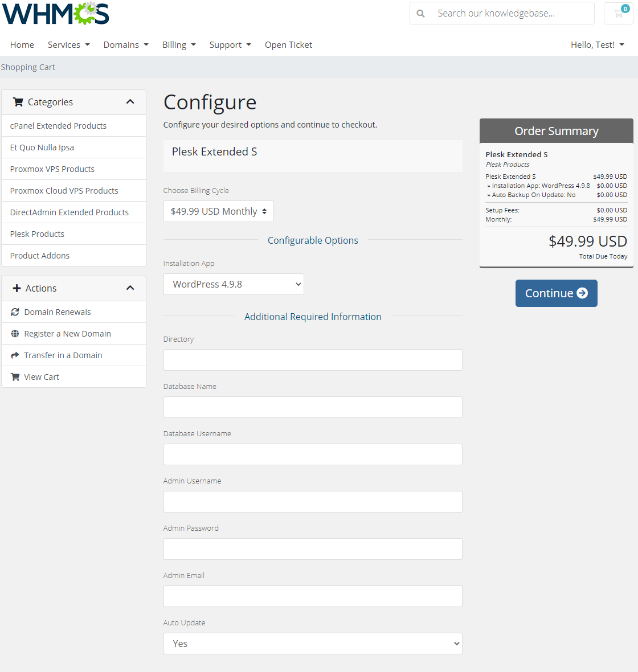
Task: Select Et Quo Nulla Ipsa category
Action: [x=73, y=147]
